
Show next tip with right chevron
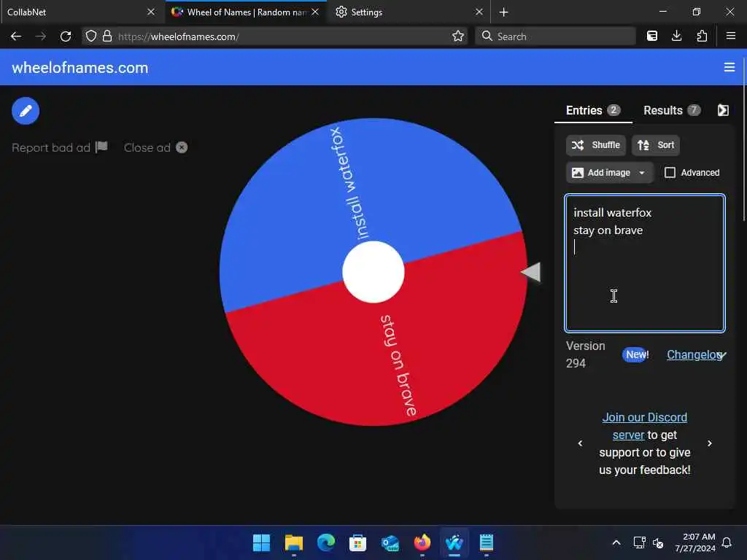(710, 443)
